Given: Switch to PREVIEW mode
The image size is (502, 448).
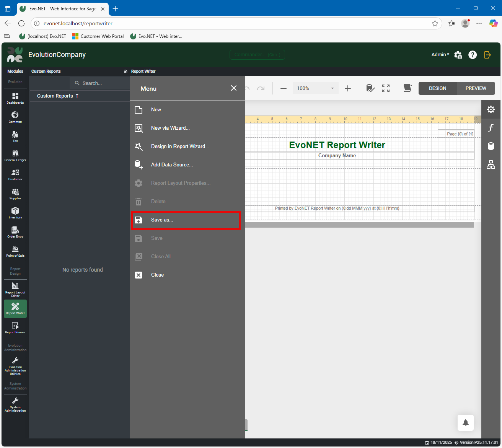Looking at the screenshot, I should [476, 88].
